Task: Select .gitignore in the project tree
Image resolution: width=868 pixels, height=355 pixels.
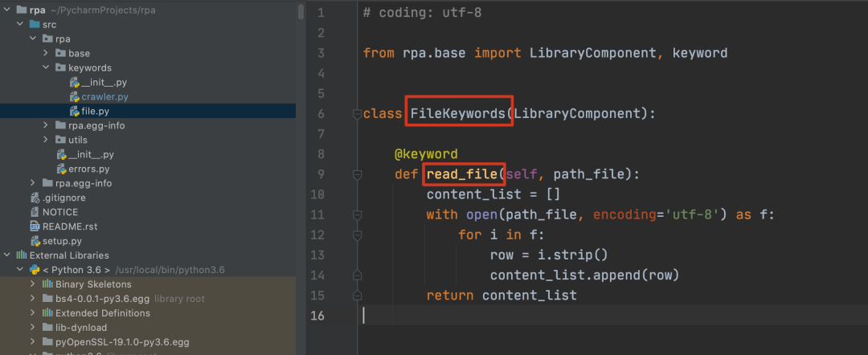Action: (x=63, y=198)
